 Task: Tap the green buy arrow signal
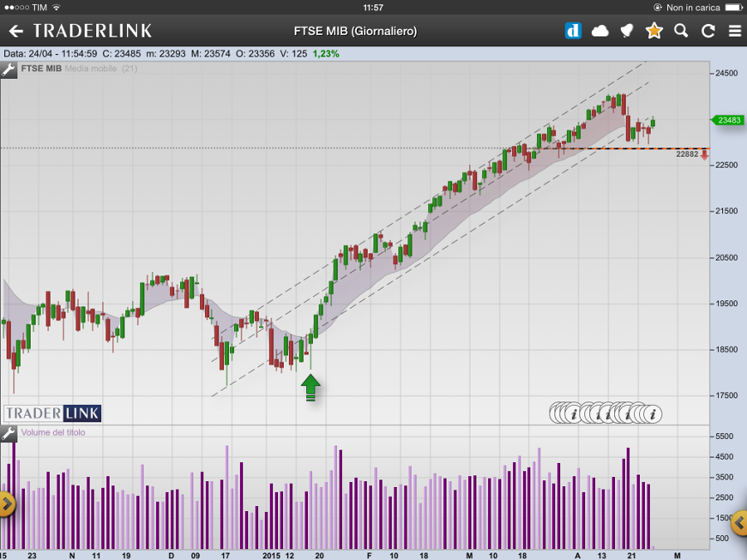tap(310, 387)
